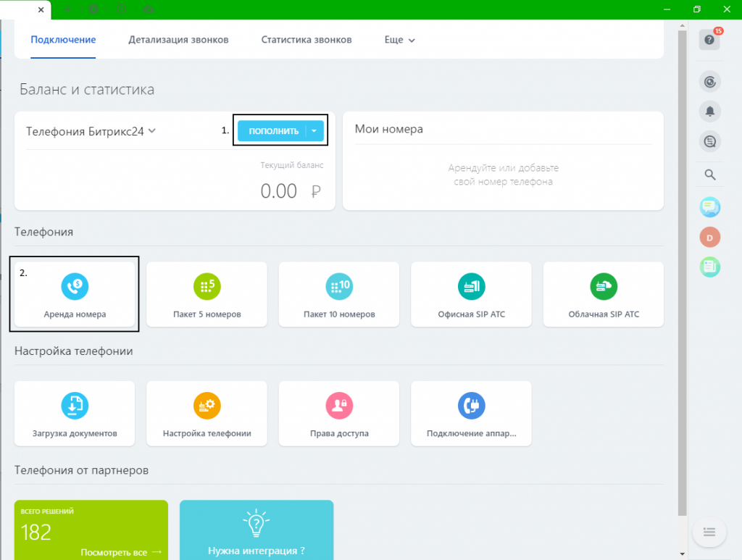
Task: Select the Пакет 5 номеров icon
Action: tap(207, 286)
